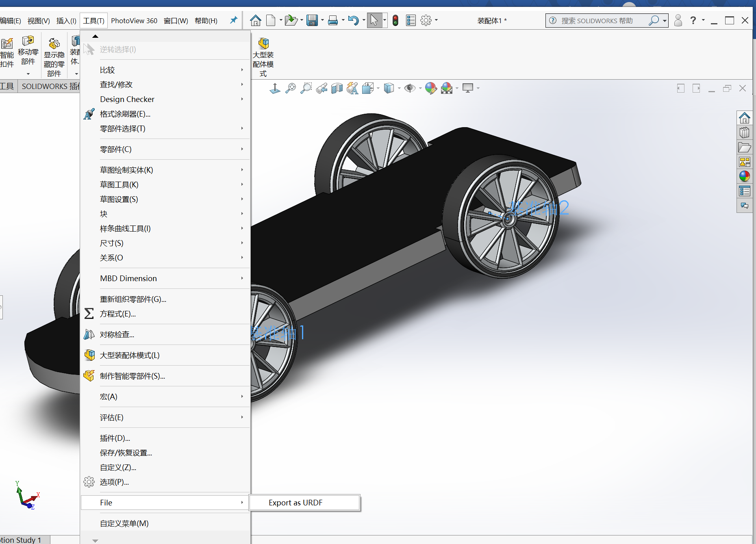Open the PhotoView 360 menu

134,21
